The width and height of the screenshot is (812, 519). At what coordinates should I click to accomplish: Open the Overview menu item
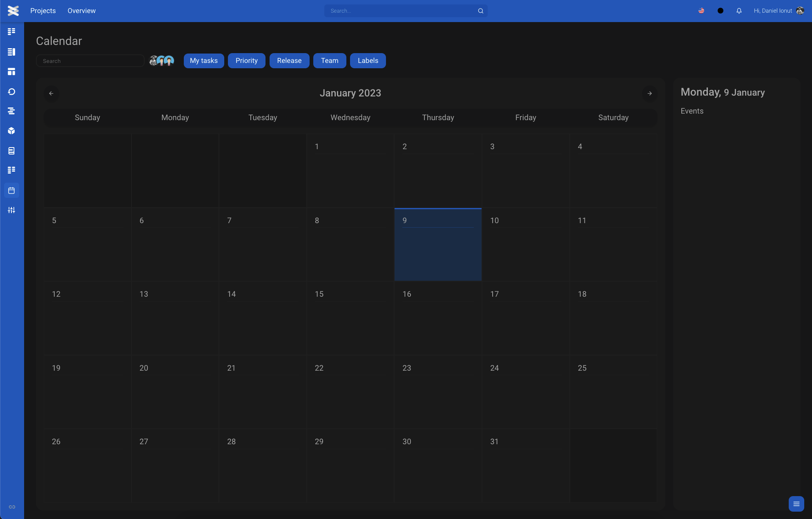81,11
